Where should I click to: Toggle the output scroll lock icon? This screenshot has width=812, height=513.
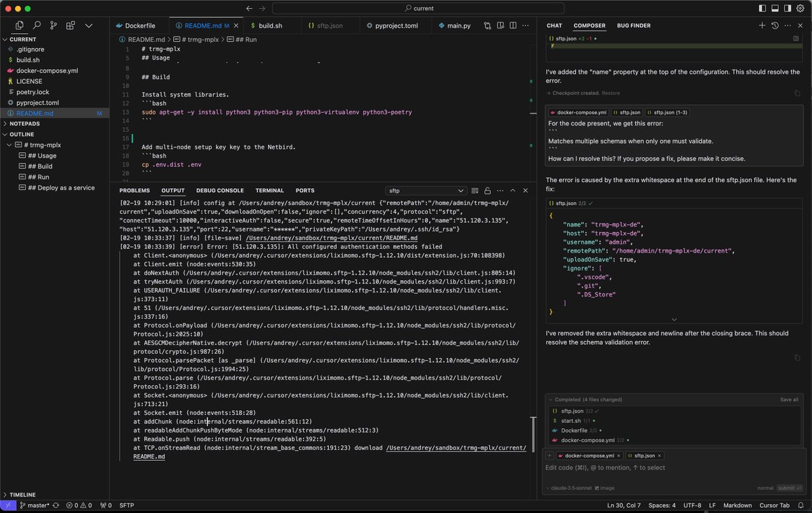tap(487, 191)
